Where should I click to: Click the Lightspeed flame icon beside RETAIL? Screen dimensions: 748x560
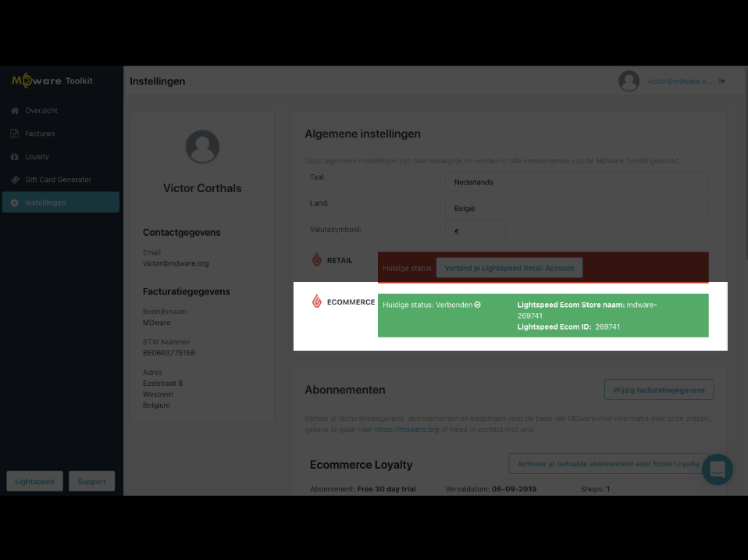[317, 259]
